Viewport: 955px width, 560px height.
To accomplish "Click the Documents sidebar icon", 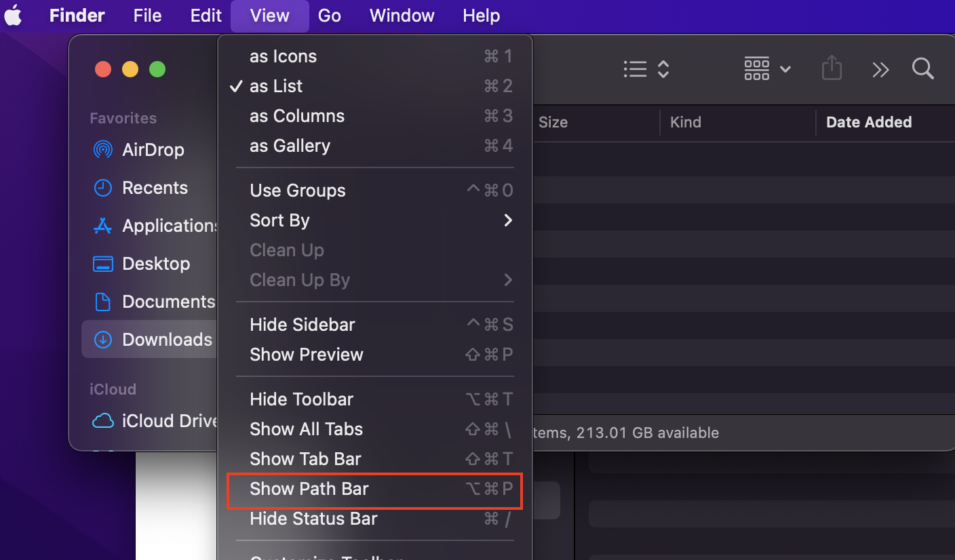I will [102, 302].
